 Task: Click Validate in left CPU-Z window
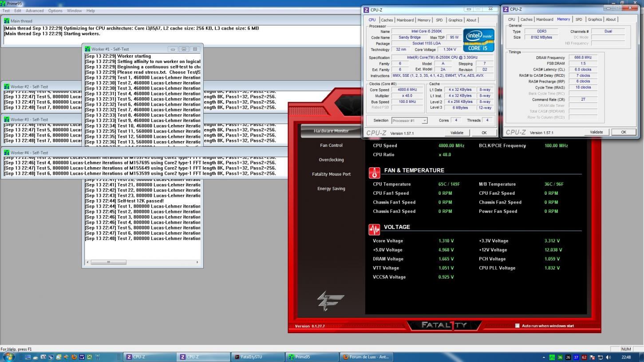point(457,133)
